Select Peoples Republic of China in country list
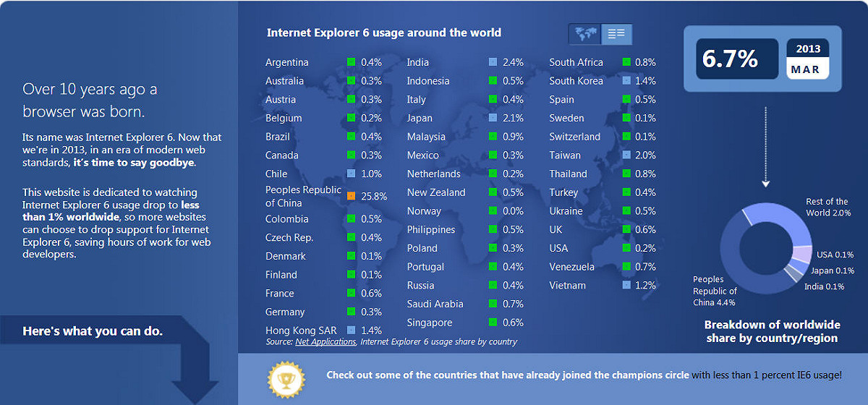 (x=303, y=196)
